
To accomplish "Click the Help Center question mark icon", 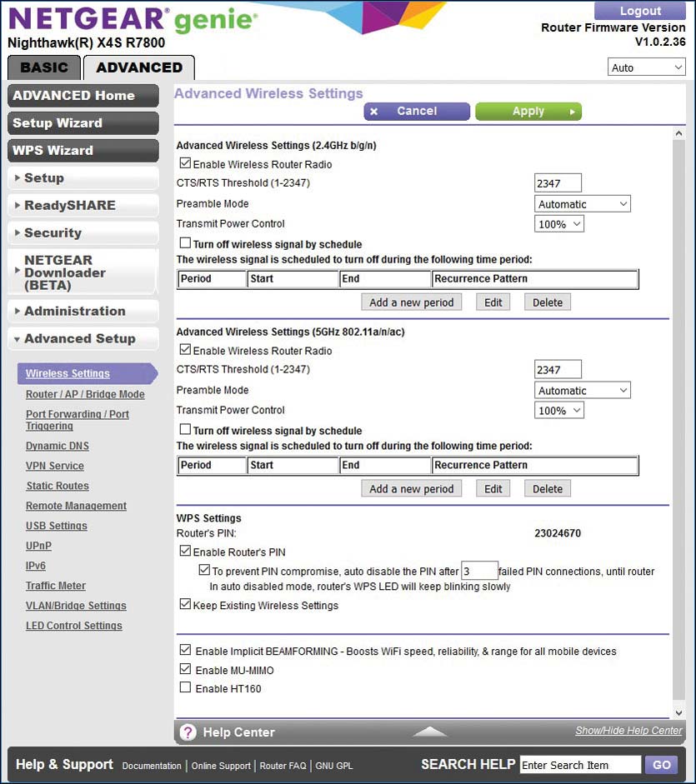I will [188, 732].
